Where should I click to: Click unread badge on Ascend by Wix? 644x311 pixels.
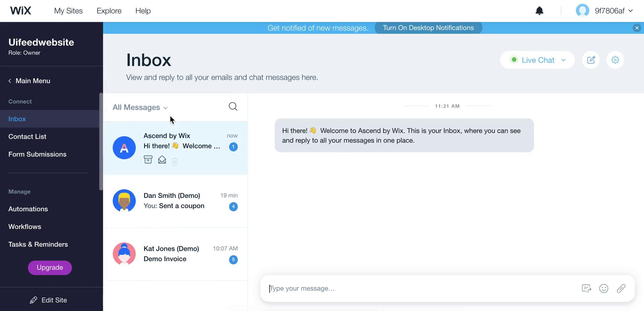click(x=233, y=147)
